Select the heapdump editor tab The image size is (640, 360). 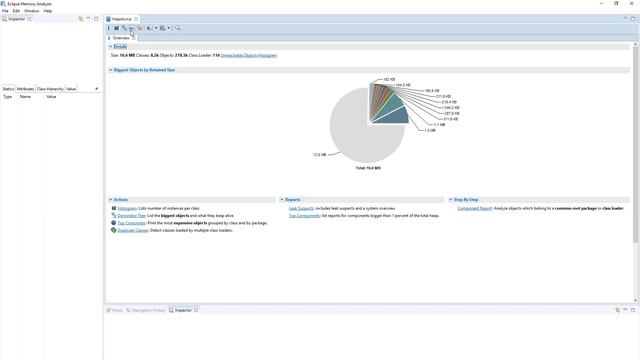(x=121, y=19)
